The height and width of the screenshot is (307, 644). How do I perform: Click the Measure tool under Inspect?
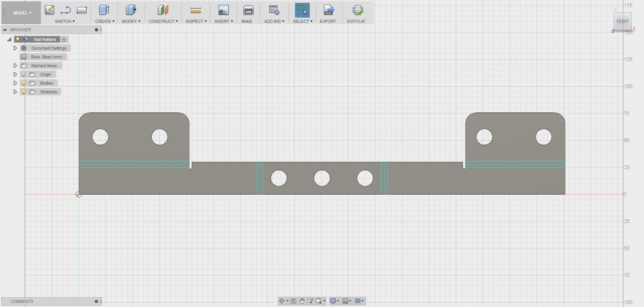point(196,10)
